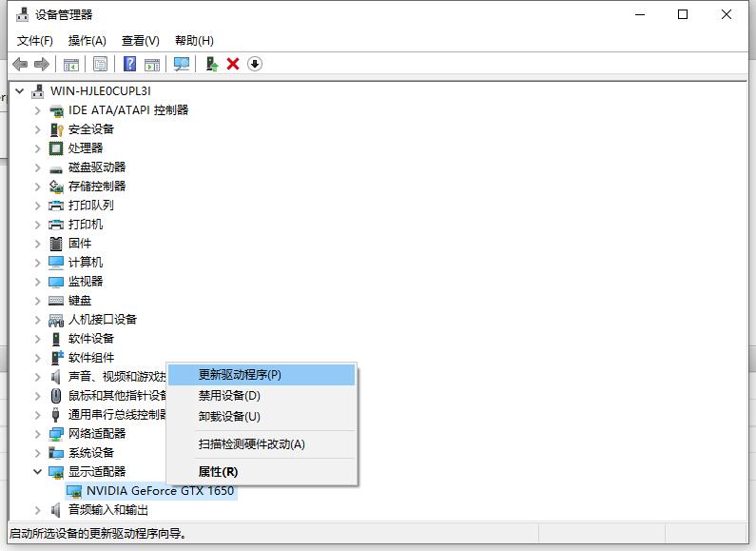This screenshot has width=756, height=551.
Task: Expand the 键盘 category
Action: (x=38, y=301)
